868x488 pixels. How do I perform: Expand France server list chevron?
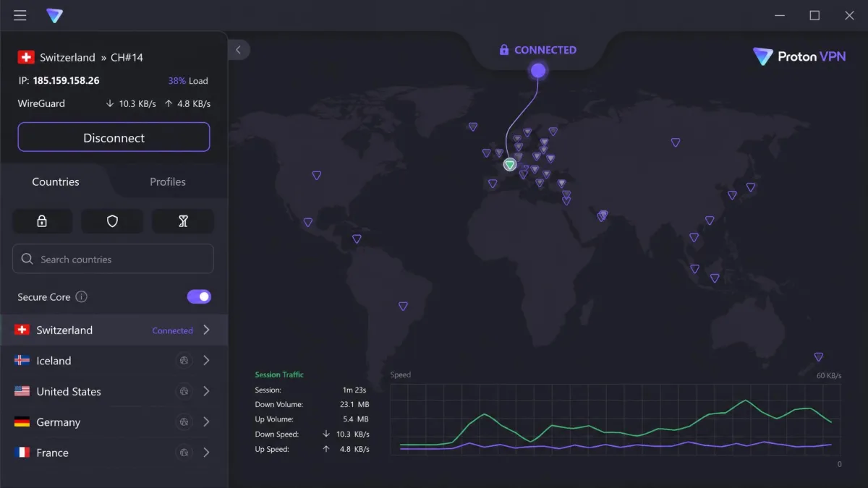tap(206, 453)
